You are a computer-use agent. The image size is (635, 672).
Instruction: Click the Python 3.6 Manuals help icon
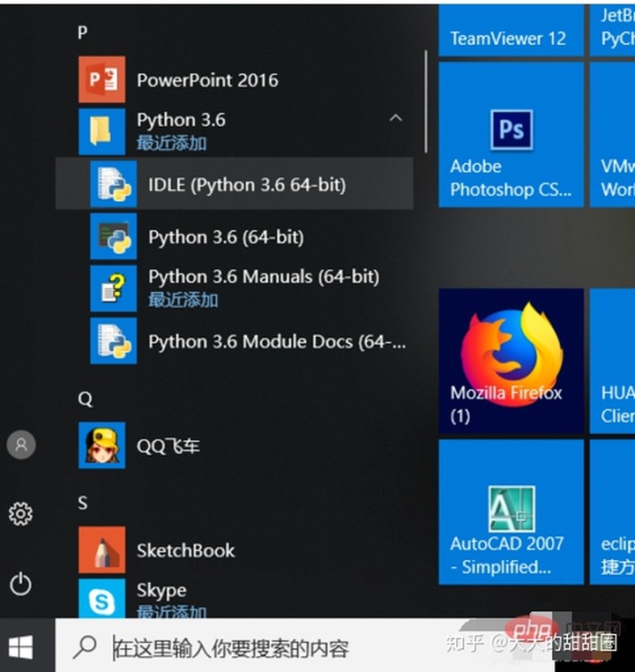point(114,288)
